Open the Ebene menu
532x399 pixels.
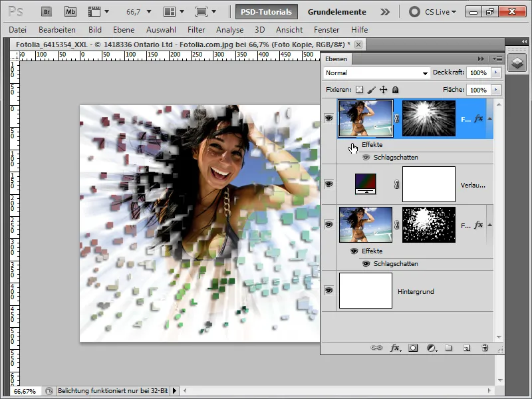pyautogui.click(x=124, y=30)
